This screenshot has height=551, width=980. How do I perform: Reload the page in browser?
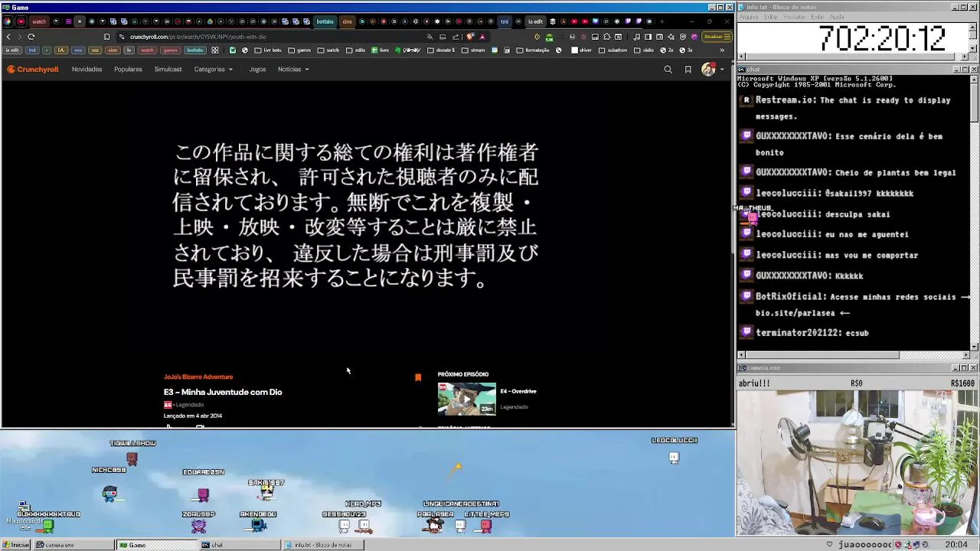pos(31,37)
